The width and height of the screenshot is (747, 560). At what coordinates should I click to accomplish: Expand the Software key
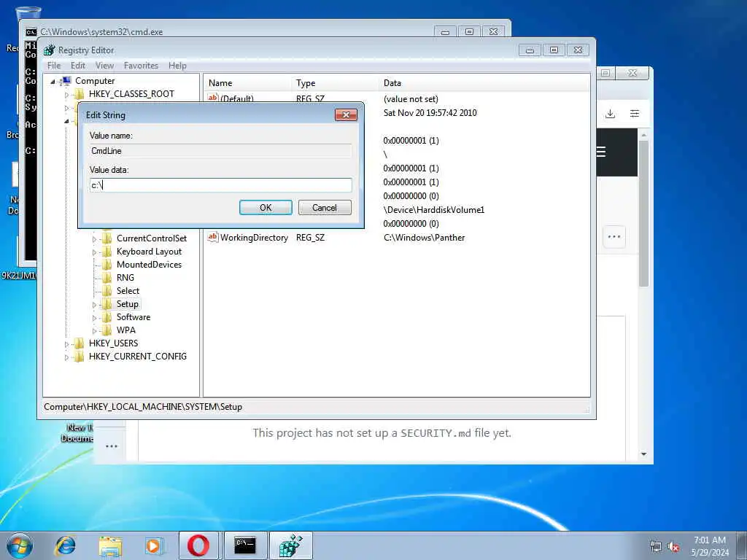(94, 318)
